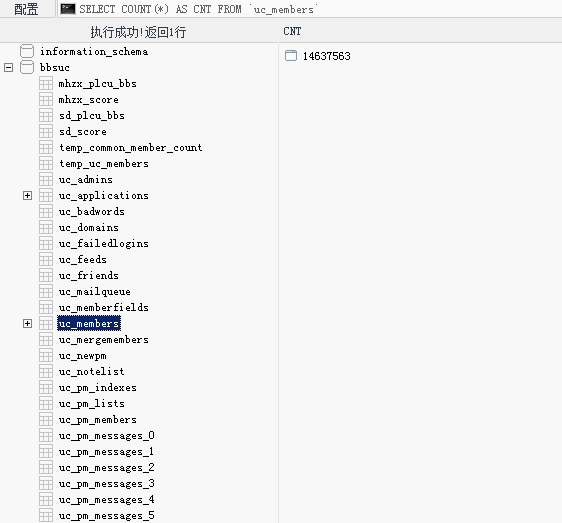Select the sd_score table
562x523 pixels.
[82, 132]
